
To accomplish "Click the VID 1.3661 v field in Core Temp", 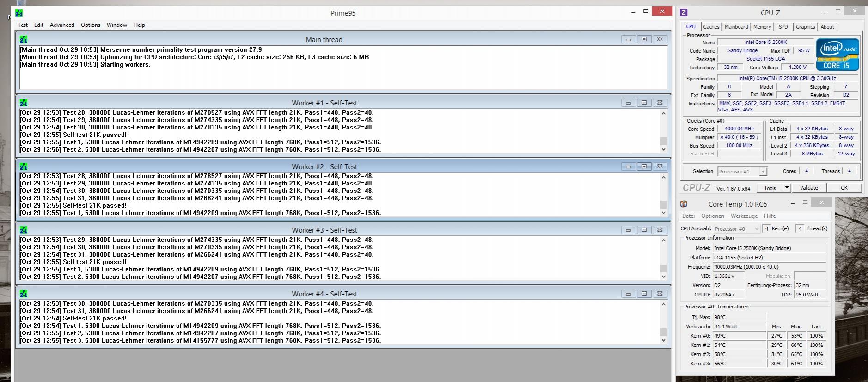I will tap(728, 276).
